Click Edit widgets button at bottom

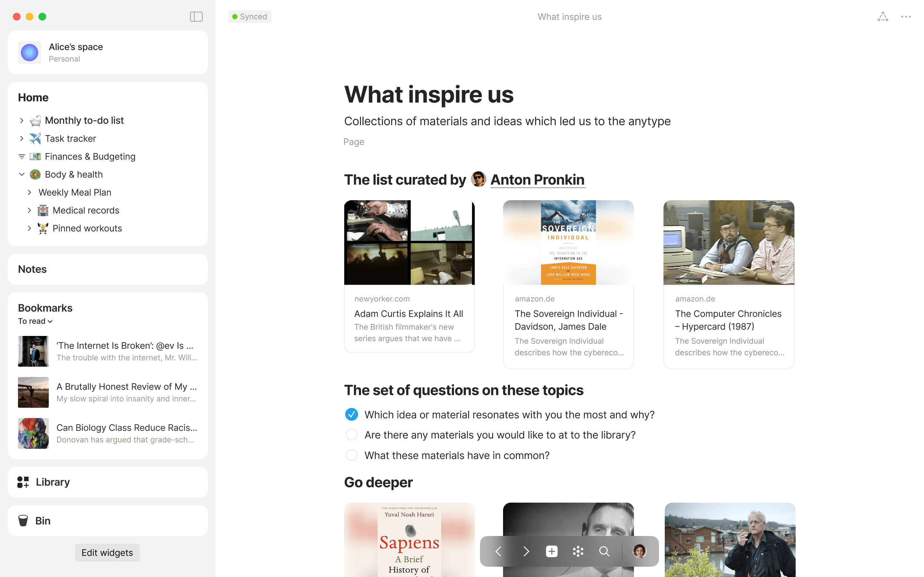tap(108, 552)
